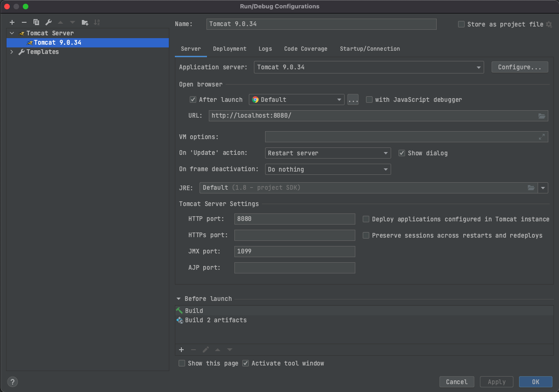This screenshot has height=392, width=559.
Task: Click the Build 2 artifacts icon
Action: [x=180, y=320]
